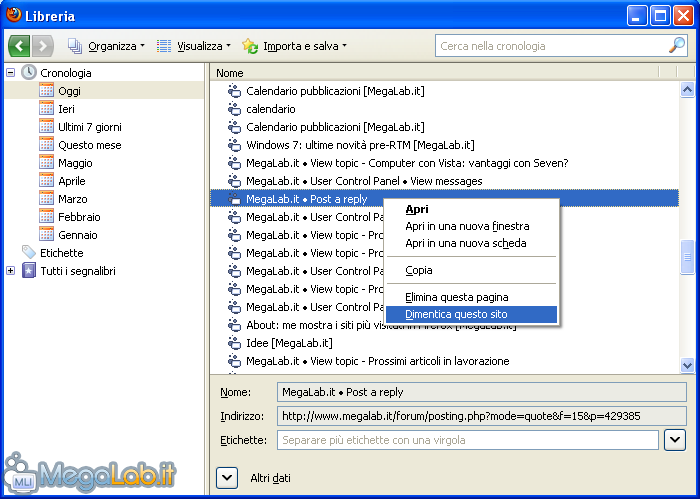Viewport: 700px width, 499px height.
Task: Select Questo mese folder
Action: 90,145
